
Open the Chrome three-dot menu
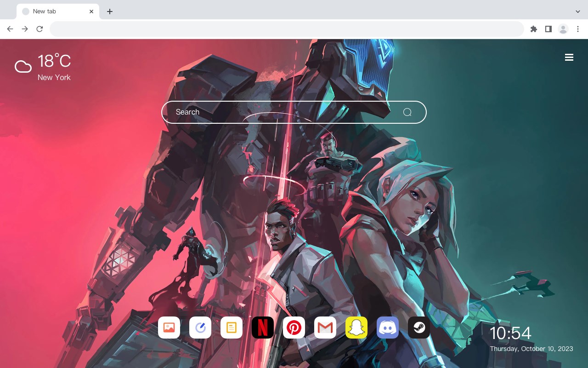coord(577,29)
